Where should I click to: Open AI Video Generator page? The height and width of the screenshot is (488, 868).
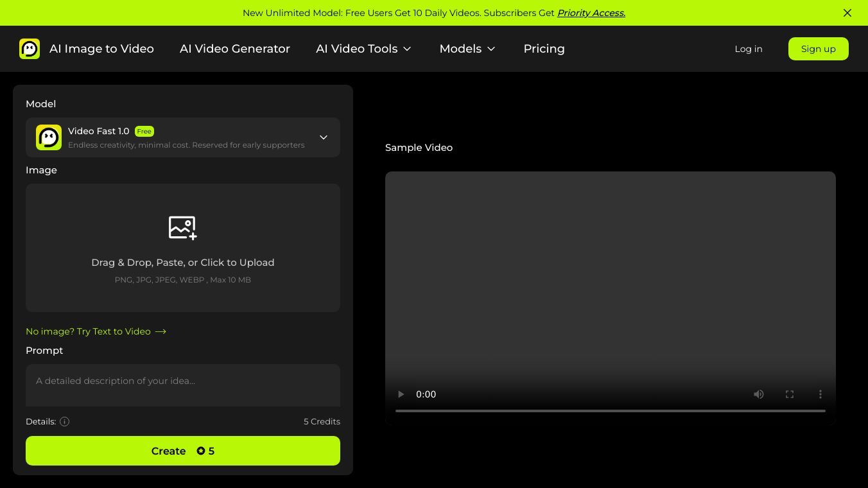tap(235, 49)
